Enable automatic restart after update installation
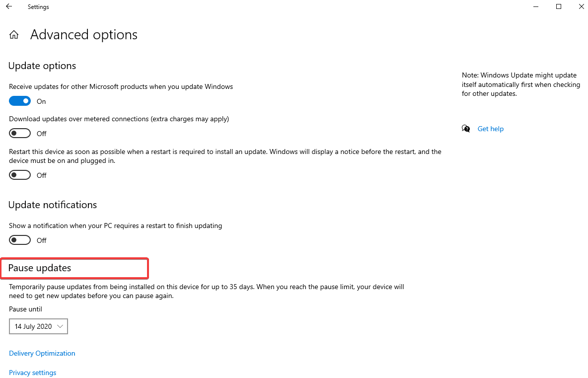The width and height of the screenshot is (588, 378). pyautogui.click(x=19, y=174)
